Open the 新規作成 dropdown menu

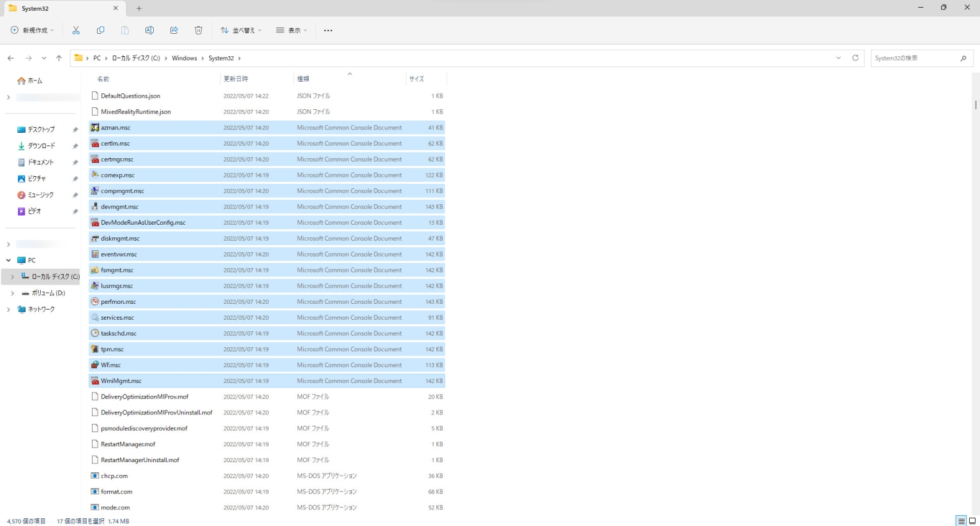click(33, 30)
